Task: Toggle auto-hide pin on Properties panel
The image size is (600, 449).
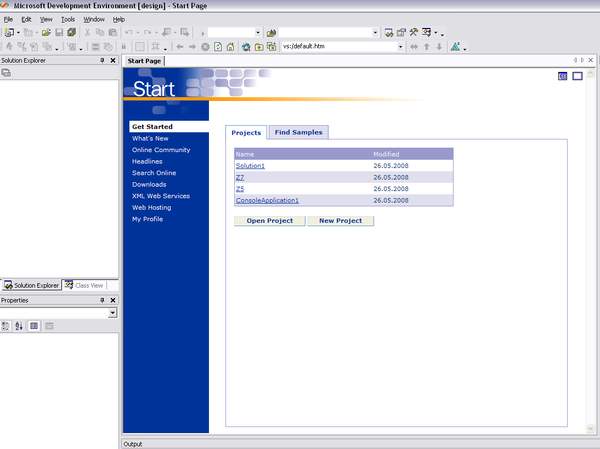Action: point(102,300)
